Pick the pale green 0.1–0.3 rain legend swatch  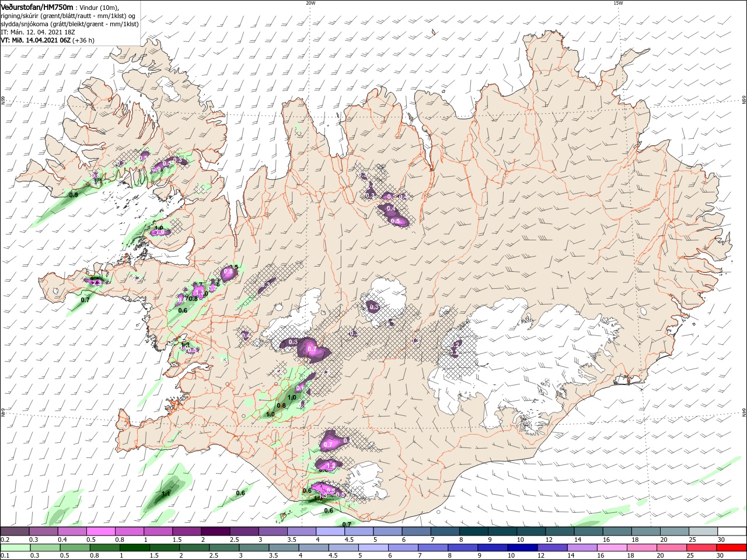pyautogui.click(x=15, y=548)
